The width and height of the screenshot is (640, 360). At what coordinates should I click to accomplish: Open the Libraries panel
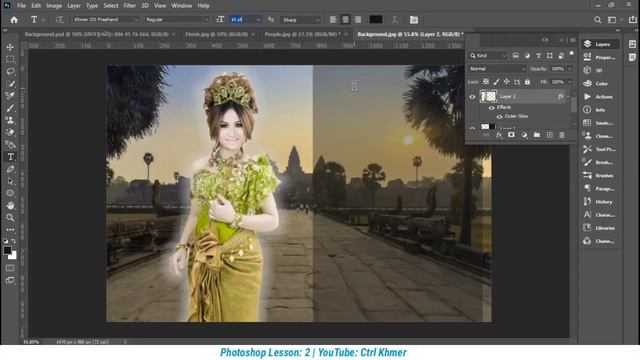click(600, 228)
